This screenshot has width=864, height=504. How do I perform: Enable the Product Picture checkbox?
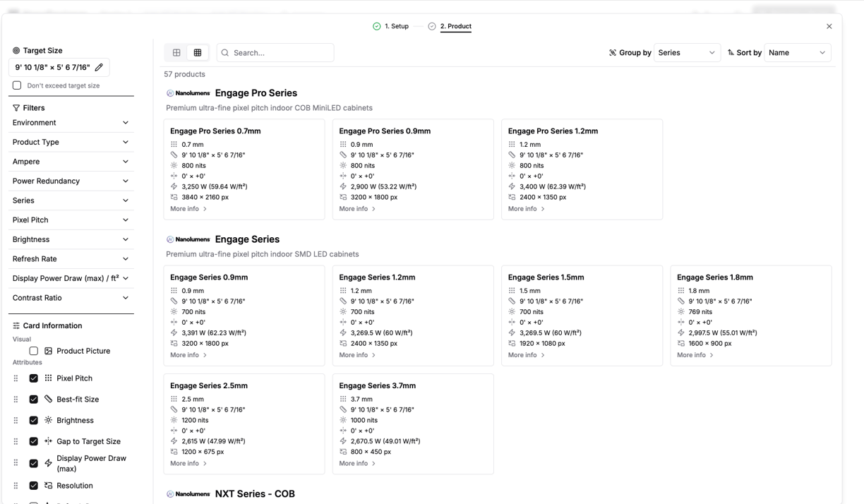click(33, 351)
